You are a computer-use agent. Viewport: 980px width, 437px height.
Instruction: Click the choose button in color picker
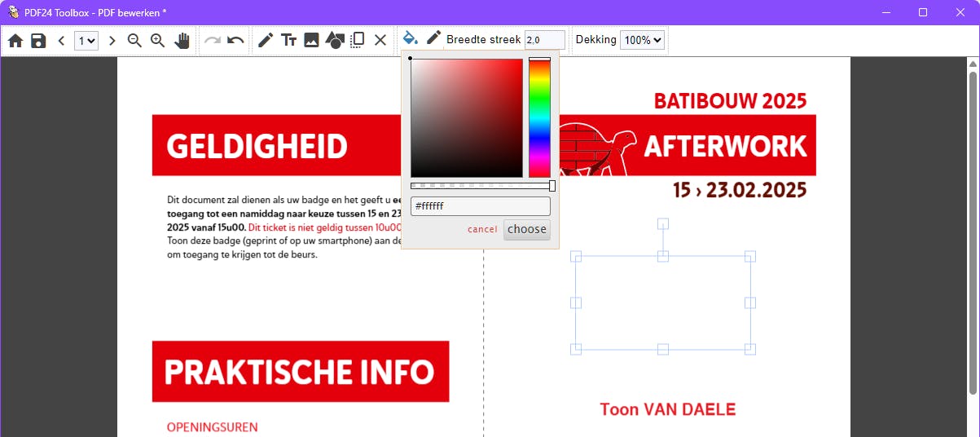(527, 229)
